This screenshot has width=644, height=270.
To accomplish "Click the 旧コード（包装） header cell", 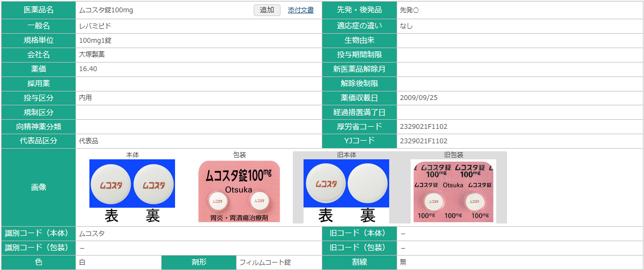I will click(359, 248).
